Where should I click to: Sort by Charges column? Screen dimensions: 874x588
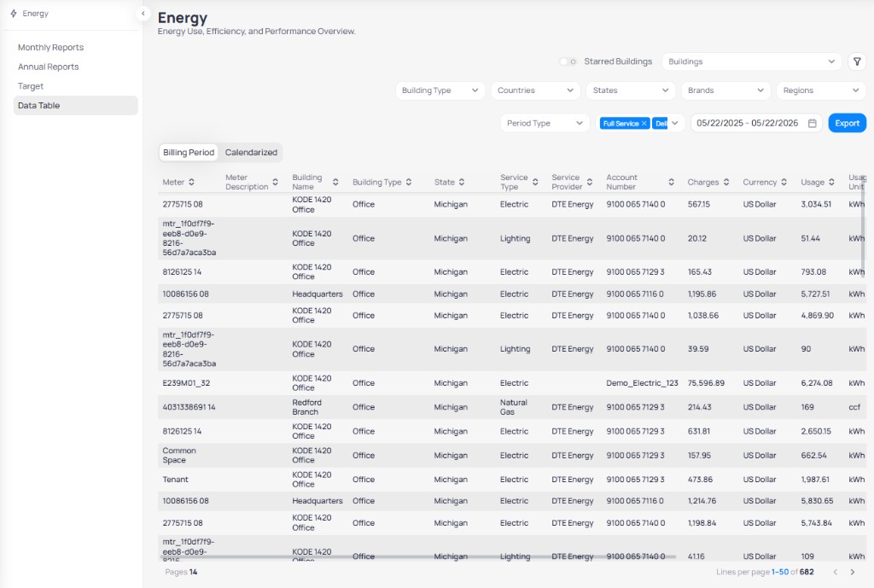click(x=726, y=182)
